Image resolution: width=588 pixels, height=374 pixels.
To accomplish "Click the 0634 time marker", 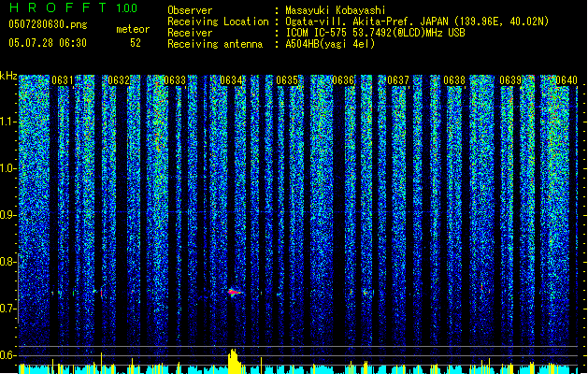I will click(x=231, y=80).
